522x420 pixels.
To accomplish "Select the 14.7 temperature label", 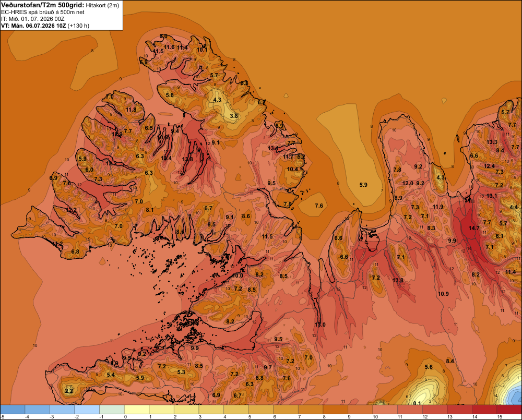I will click(x=474, y=228).
